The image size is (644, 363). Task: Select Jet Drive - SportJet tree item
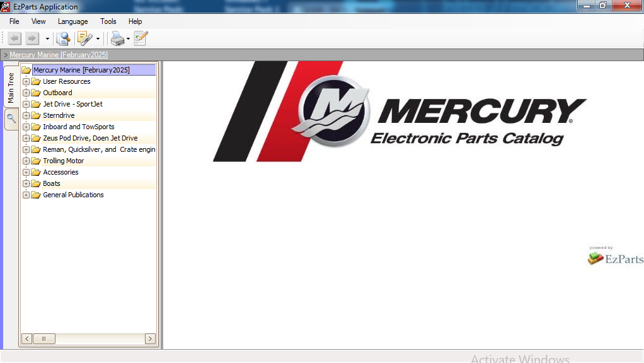(72, 105)
